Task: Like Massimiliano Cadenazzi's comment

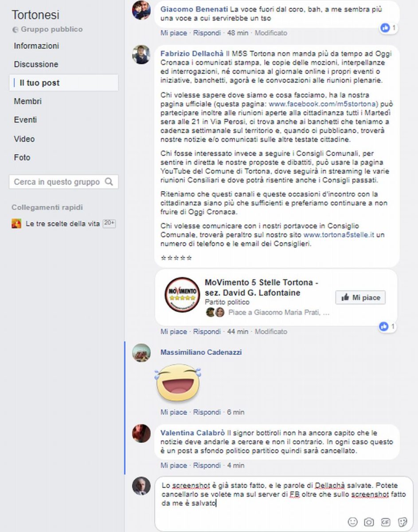Action: pyautogui.click(x=174, y=412)
